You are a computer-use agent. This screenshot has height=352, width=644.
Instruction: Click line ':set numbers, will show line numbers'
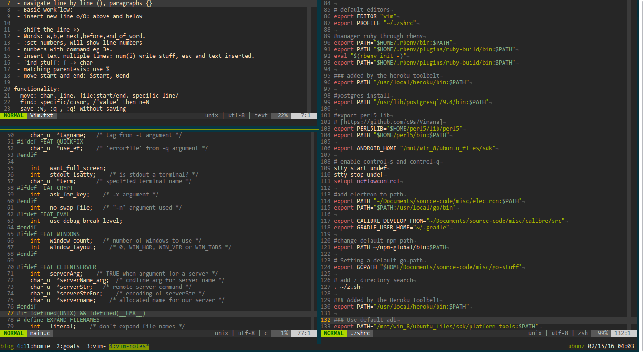[x=80, y=43]
